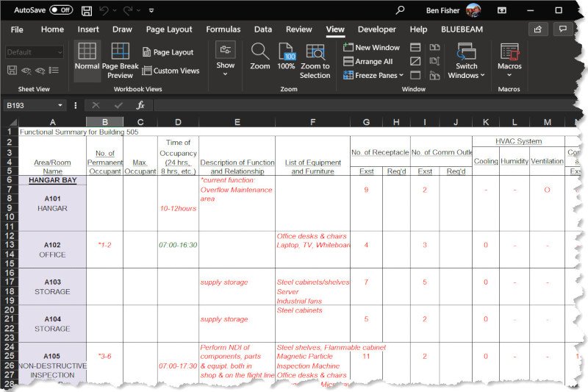Select the column D header
This screenshot has height=392, width=588.
coord(178,121)
